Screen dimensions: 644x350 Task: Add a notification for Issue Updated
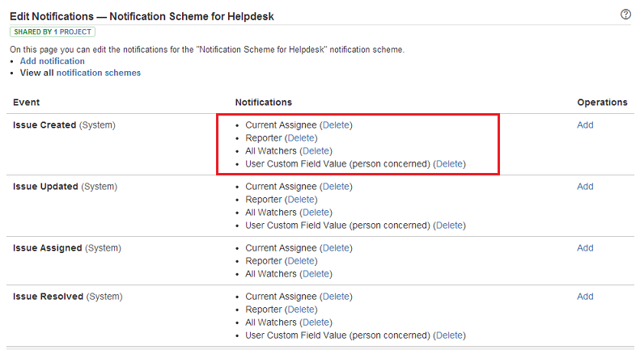point(585,187)
